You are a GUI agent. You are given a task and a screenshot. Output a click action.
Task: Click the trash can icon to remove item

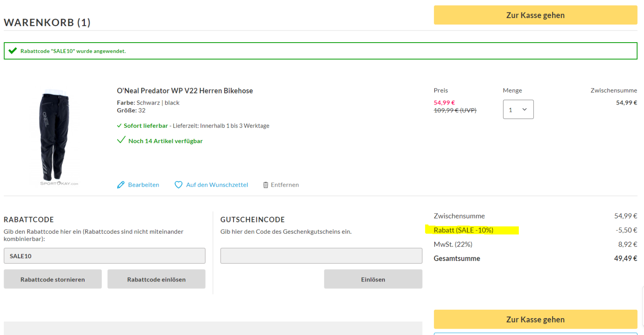click(x=266, y=185)
